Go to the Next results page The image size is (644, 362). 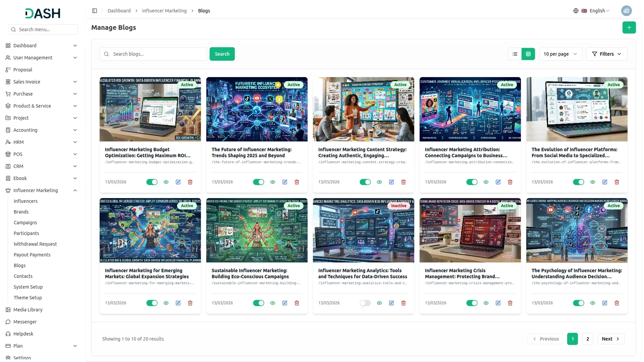pos(610,339)
